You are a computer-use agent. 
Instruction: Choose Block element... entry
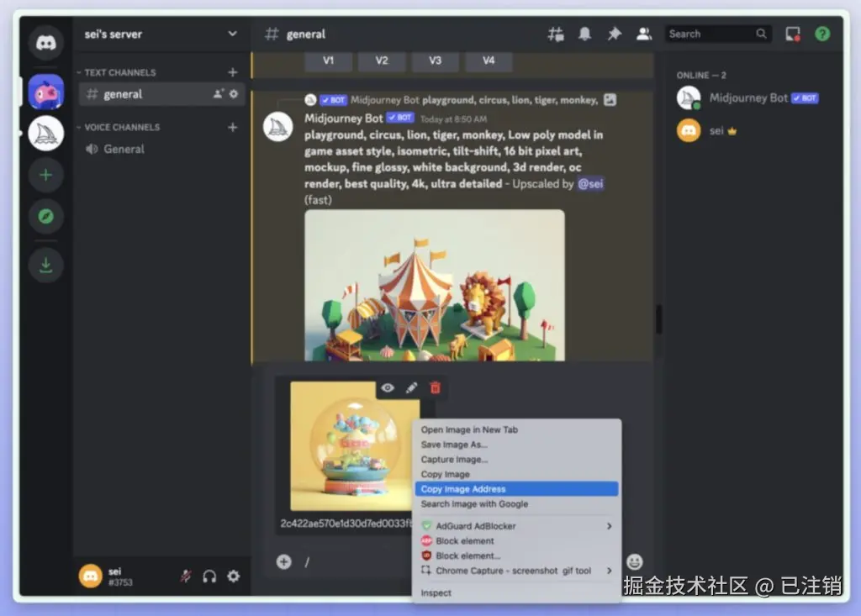coord(517,555)
